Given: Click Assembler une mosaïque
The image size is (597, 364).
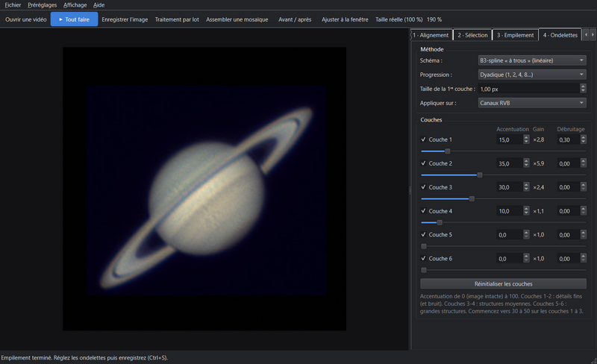Looking at the screenshot, I should (237, 19).
